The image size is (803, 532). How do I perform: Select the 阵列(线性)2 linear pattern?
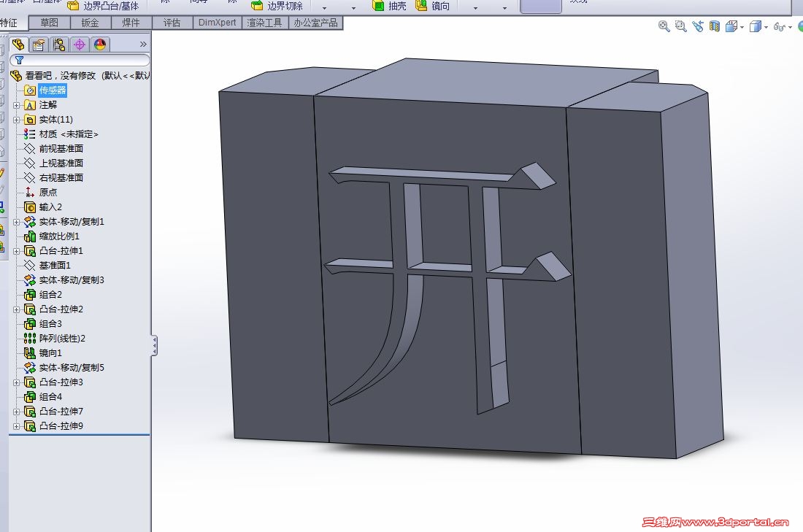pos(55,339)
